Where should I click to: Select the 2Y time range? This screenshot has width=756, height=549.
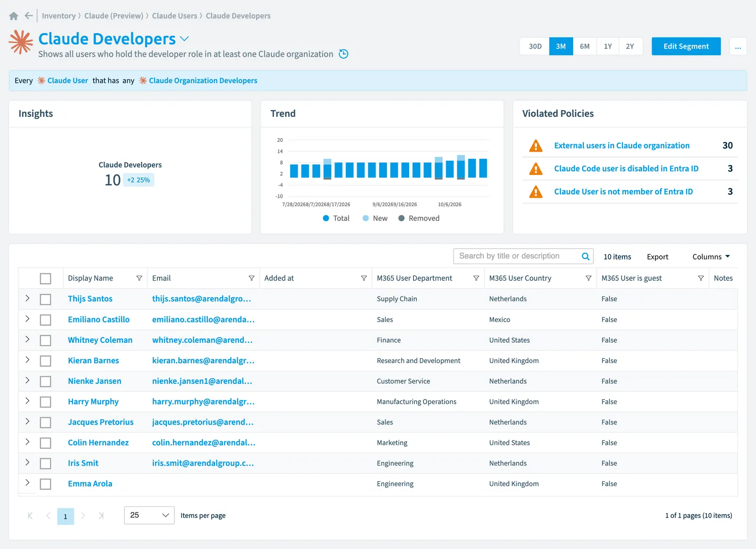pyautogui.click(x=630, y=46)
